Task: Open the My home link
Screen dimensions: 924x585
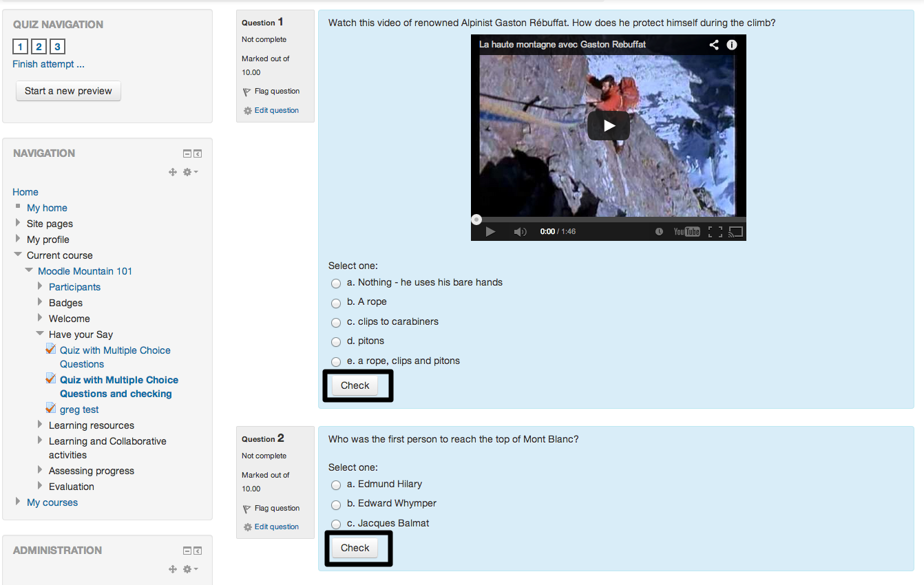Action: [x=47, y=208]
